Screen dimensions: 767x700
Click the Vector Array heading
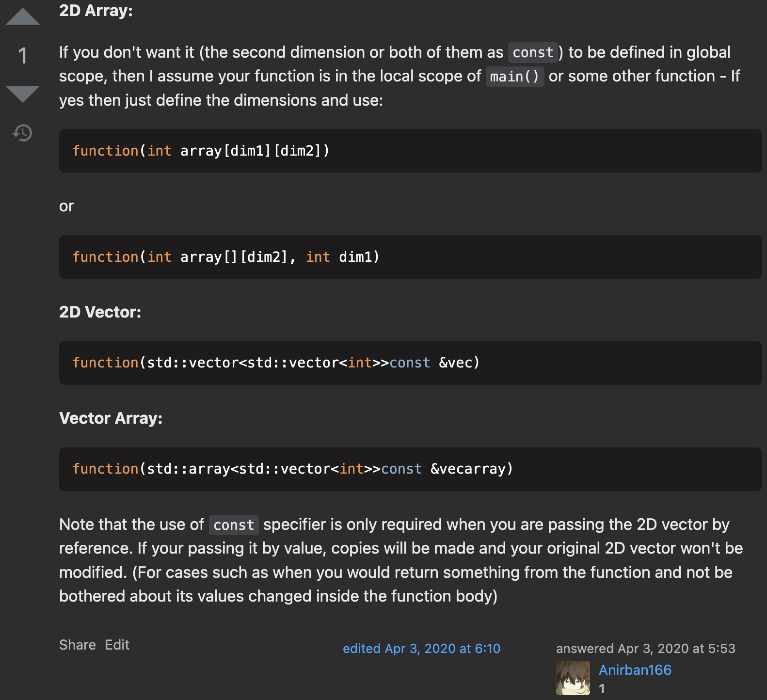click(111, 418)
